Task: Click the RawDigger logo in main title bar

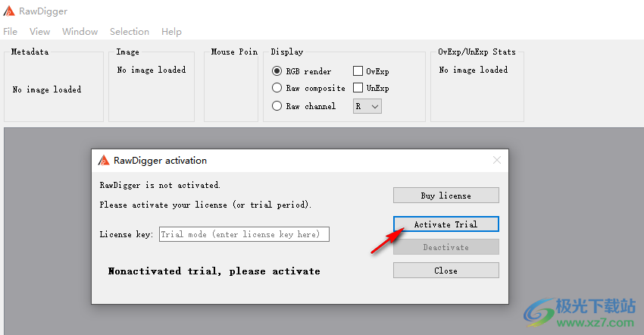Action: pos(9,11)
